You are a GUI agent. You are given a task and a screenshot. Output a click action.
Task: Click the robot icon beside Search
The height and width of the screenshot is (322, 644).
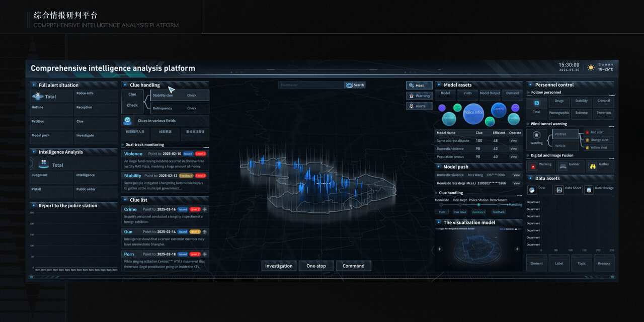click(349, 85)
